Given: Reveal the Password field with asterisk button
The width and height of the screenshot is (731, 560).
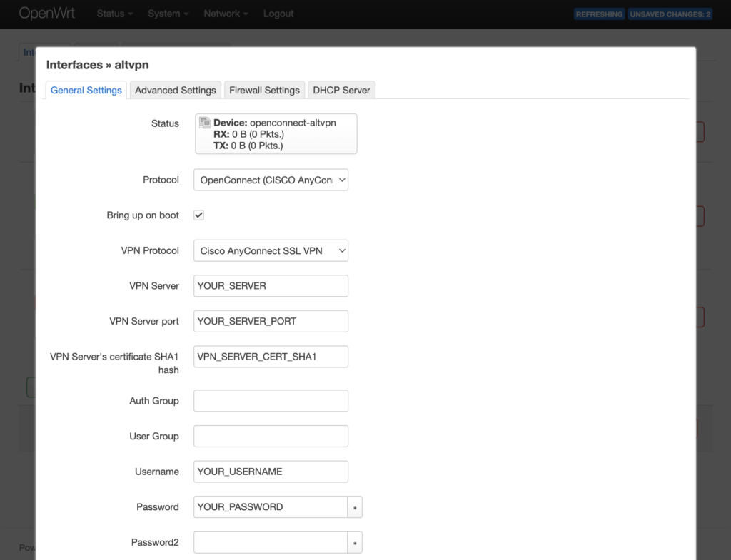Looking at the screenshot, I should tap(355, 507).
